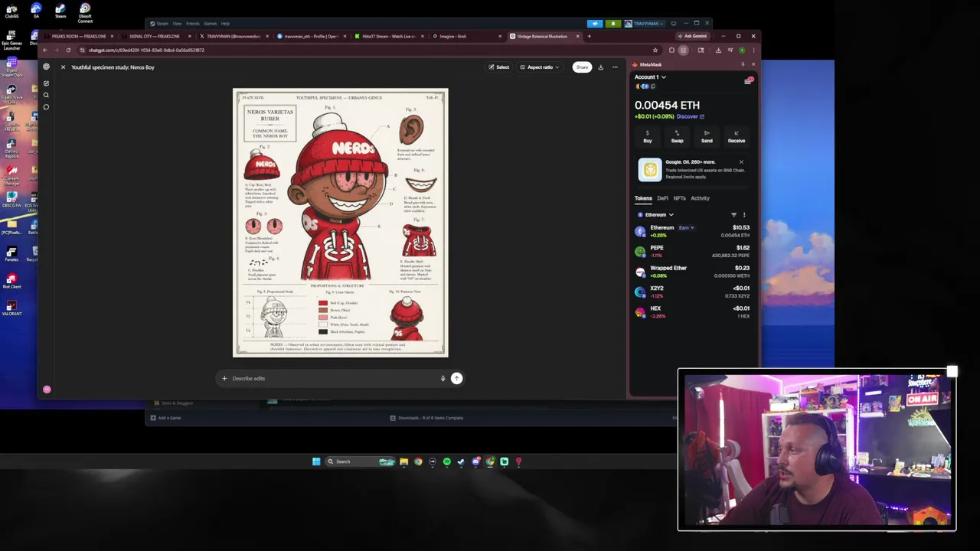Switch to the Tokens tab
Viewport: 980px width, 551px height.
(643, 198)
